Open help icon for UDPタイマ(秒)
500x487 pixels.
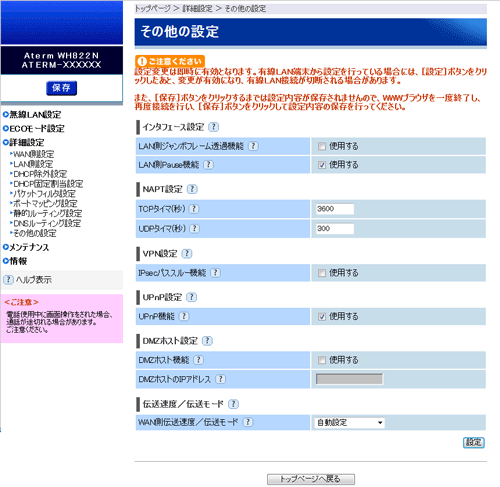coord(194,228)
